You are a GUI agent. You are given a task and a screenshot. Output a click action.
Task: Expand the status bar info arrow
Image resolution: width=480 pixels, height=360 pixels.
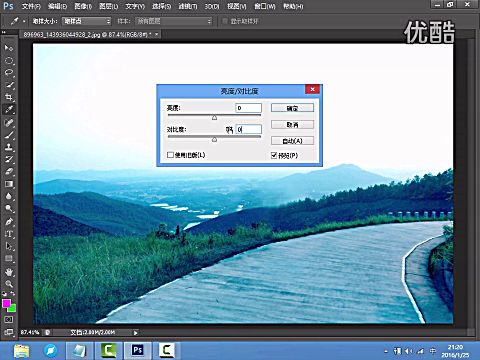[x=135, y=332]
